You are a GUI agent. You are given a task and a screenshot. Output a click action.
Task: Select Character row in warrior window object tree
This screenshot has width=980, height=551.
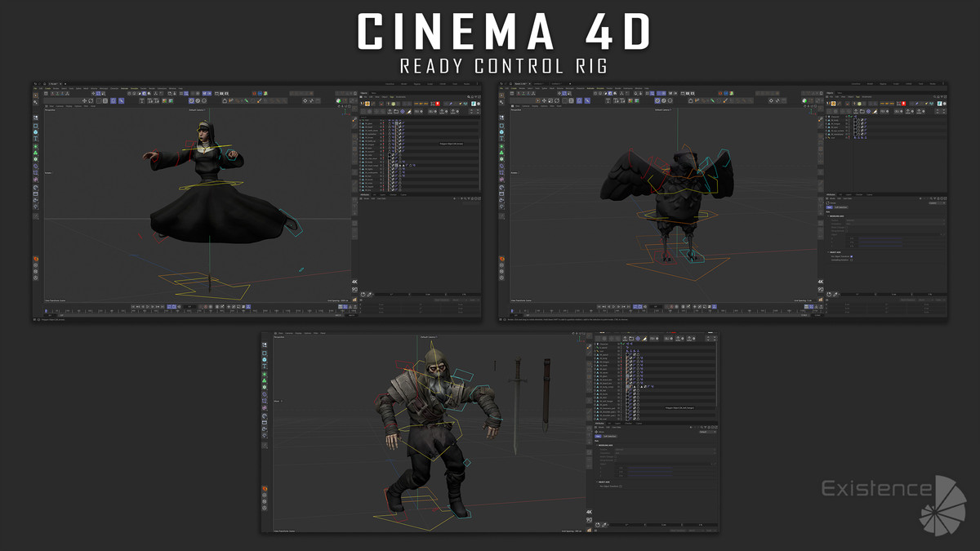coord(653,344)
